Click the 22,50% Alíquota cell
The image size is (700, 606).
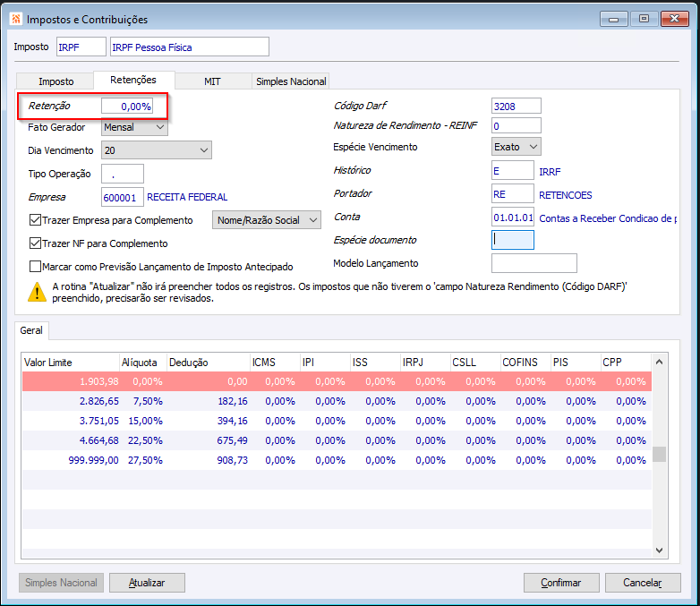pos(143,440)
